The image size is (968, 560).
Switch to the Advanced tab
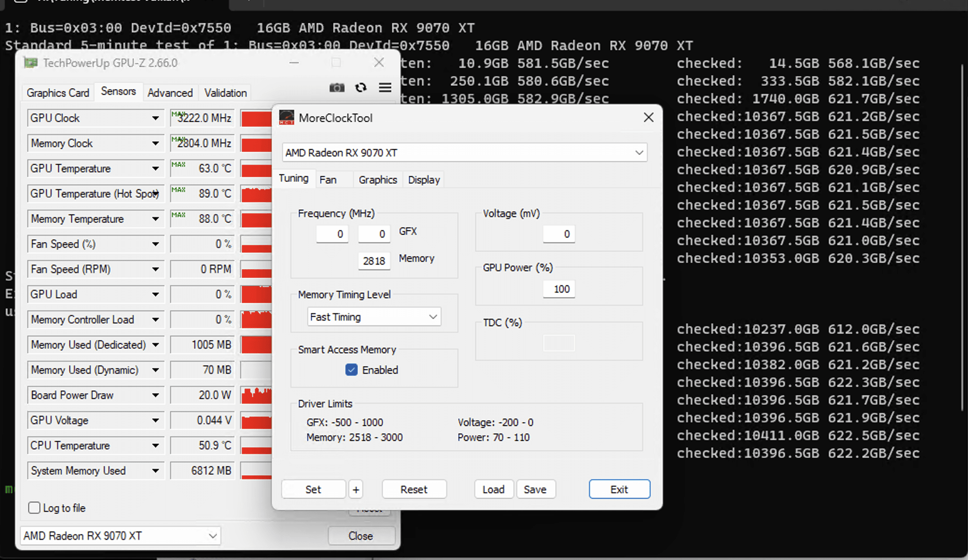[x=170, y=93]
